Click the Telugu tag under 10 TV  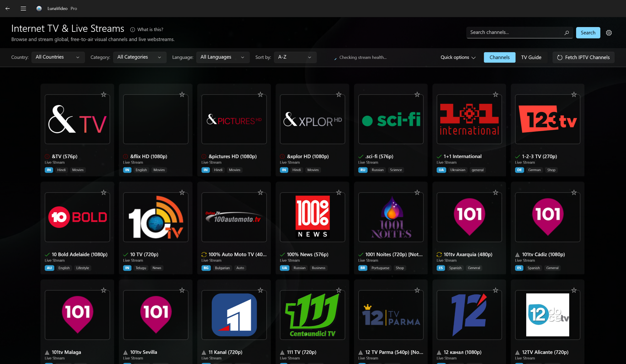tap(141, 268)
